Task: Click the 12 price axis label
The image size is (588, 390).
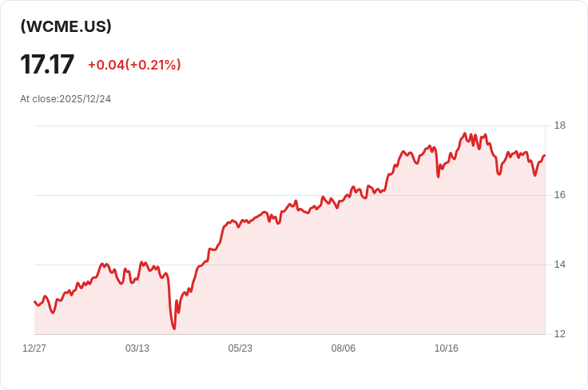Action: coord(559,334)
